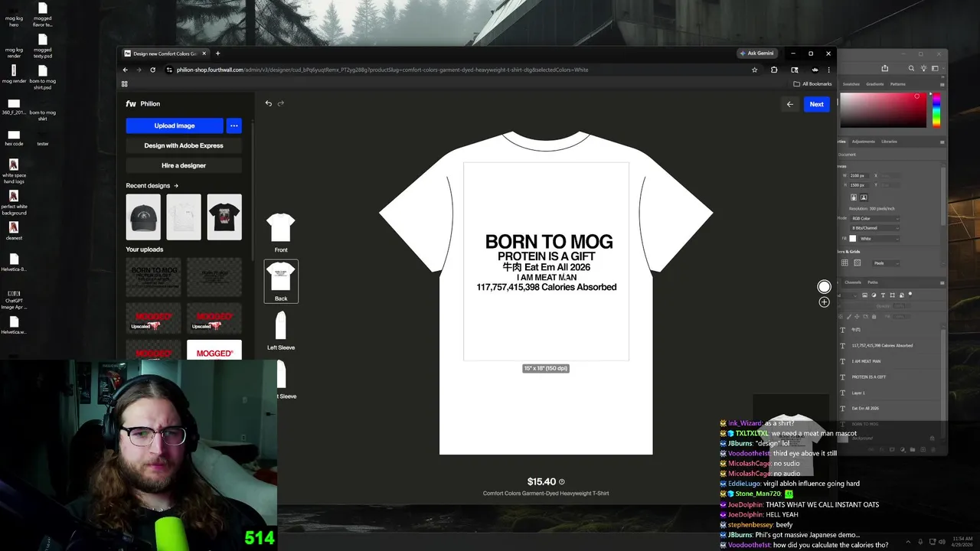Open All Bookmarks folder
The image size is (980, 551).
click(x=812, y=83)
